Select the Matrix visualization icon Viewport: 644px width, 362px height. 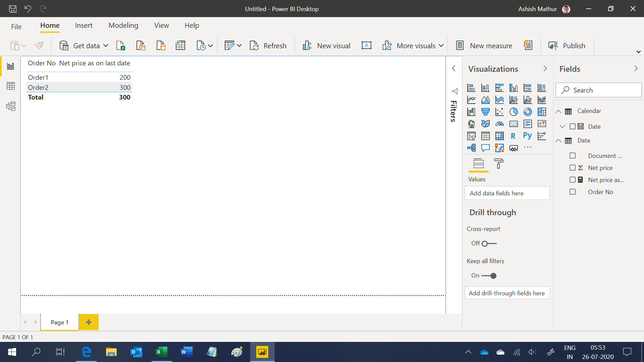(499, 136)
